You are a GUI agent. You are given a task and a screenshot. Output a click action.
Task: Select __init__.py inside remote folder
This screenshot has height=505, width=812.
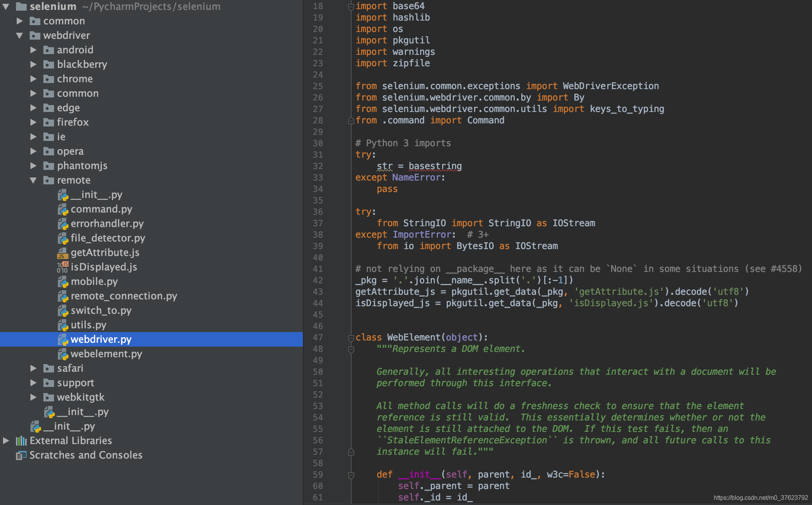pyautogui.click(x=96, y=195)
